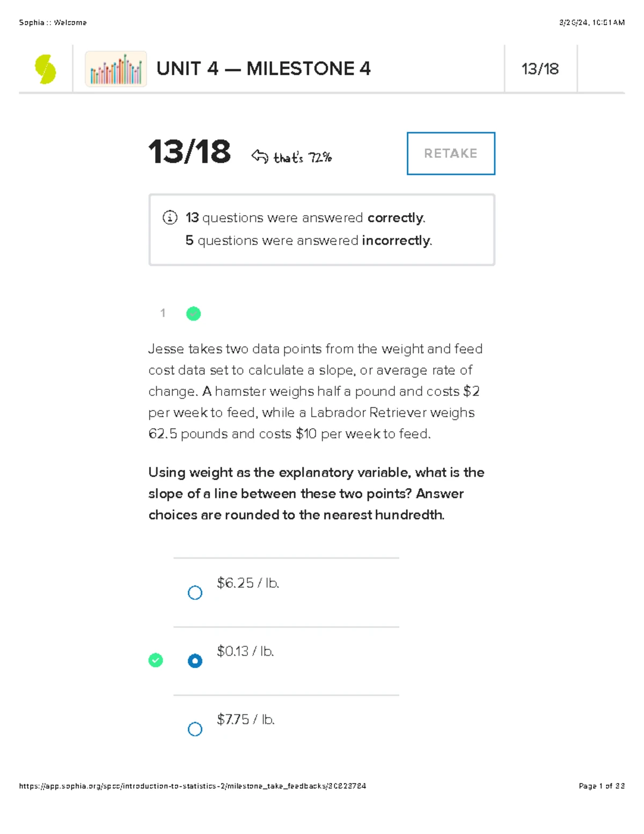
Task: Click the info icon in results box
Action: [170, 217]
